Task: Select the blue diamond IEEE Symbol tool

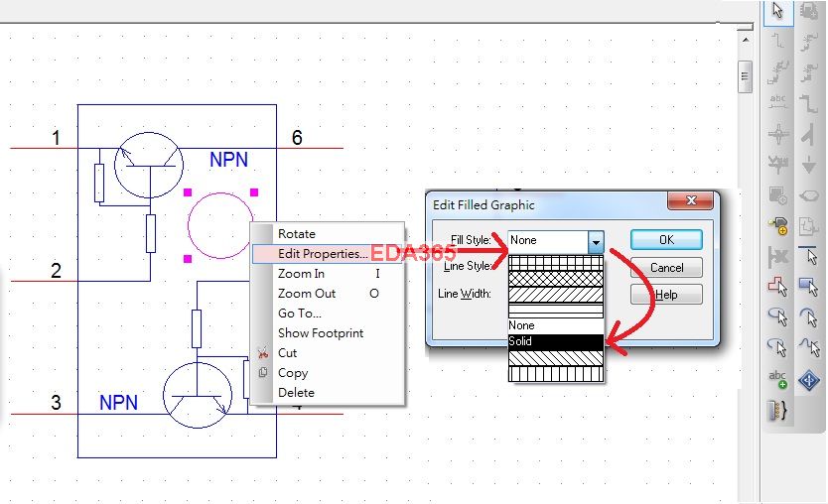Action: 808,379
